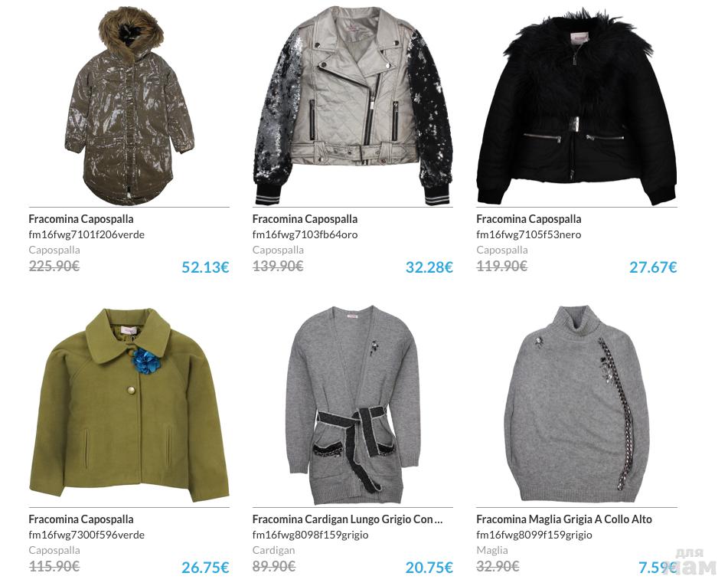
Task: Open the grey turtleneck sweater image
Action: (x=576, y=404)
